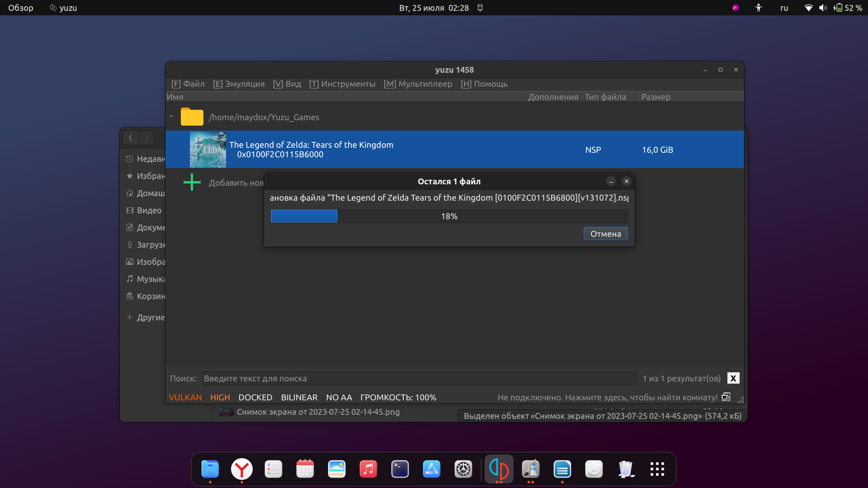This screenshot has width=868, height=488.
Task: Click the date and time in top bar
Action: (x=434, y=8)
